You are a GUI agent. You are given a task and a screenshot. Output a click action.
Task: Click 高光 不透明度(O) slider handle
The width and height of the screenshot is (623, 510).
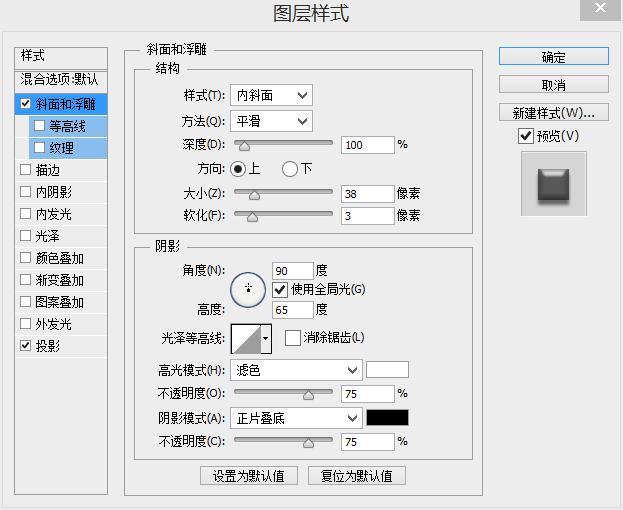[x=308, y=395]
